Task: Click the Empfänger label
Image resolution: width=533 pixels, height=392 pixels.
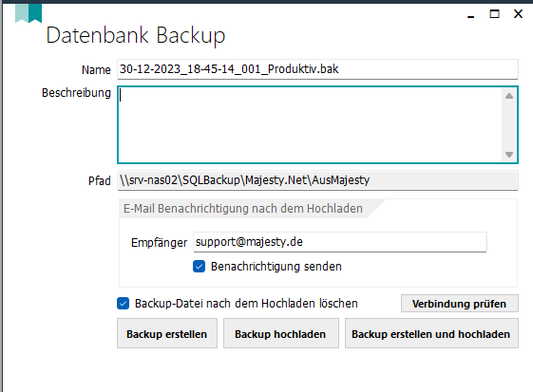Action: point(159,243)
